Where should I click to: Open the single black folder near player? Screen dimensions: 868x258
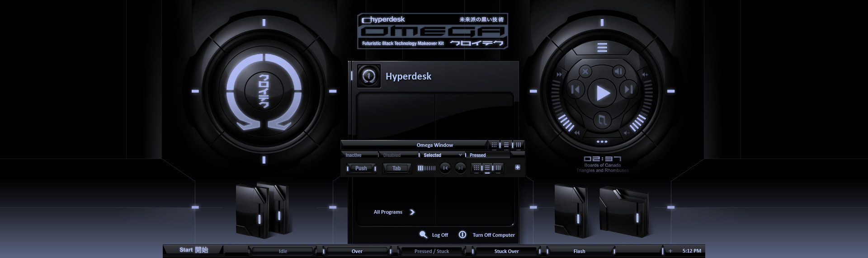(571, 211)
